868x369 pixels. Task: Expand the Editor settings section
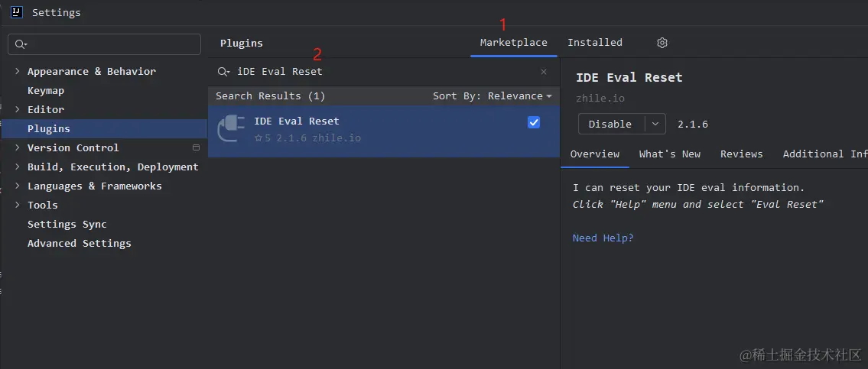click(18, 109)
